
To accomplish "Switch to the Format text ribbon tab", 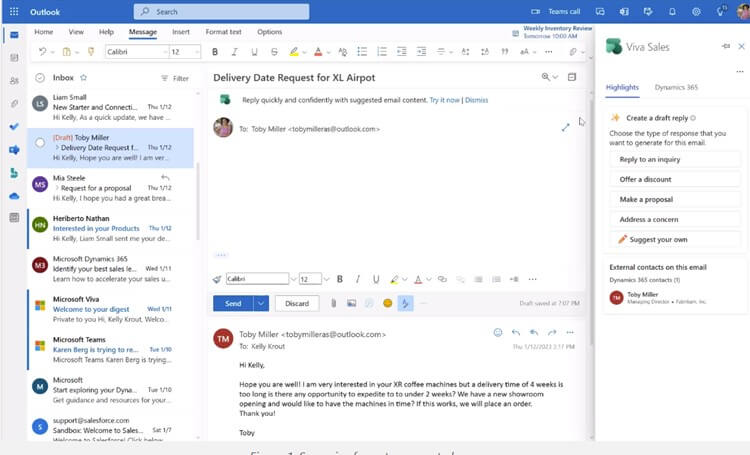I will point(223,32).
